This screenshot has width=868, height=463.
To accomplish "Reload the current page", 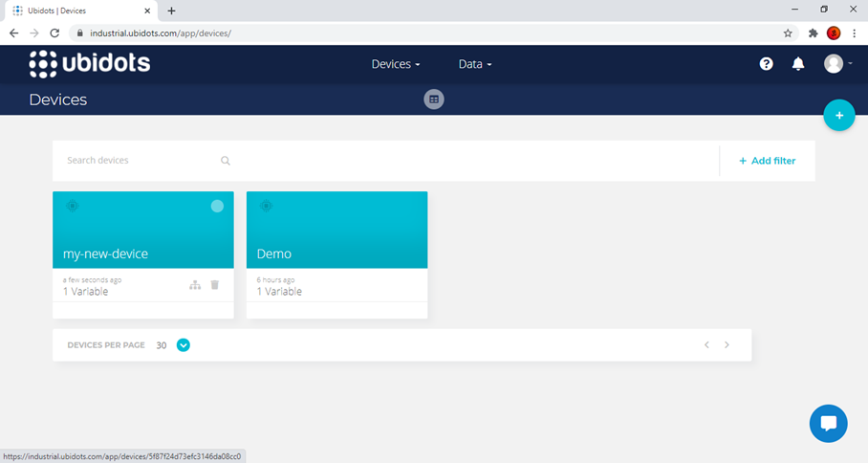I will pos(54,33).
